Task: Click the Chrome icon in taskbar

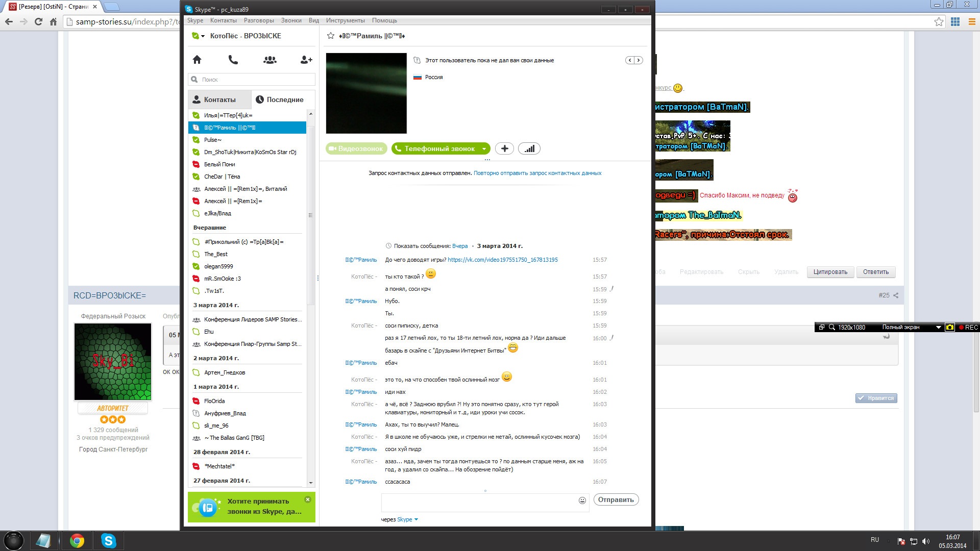Action: (x=77, y=541)
